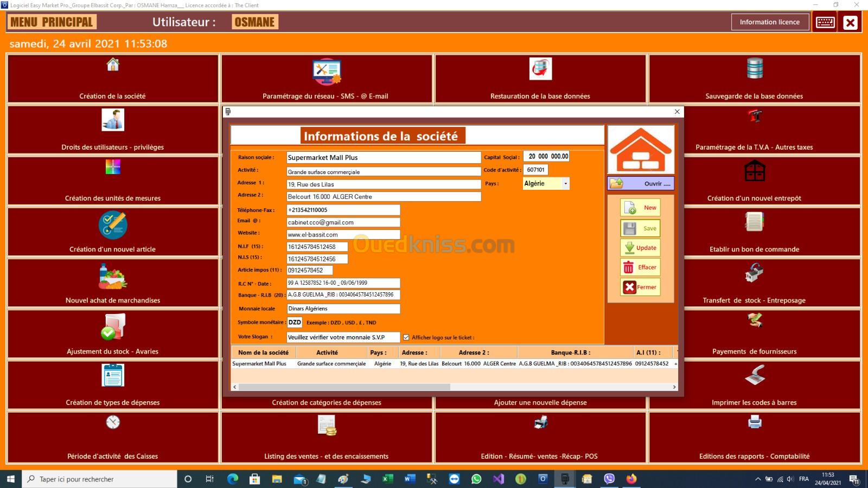Viewport: 868px width, 488px height.
Task: Click Effacer to delete the record
Action: click(640, 267)
